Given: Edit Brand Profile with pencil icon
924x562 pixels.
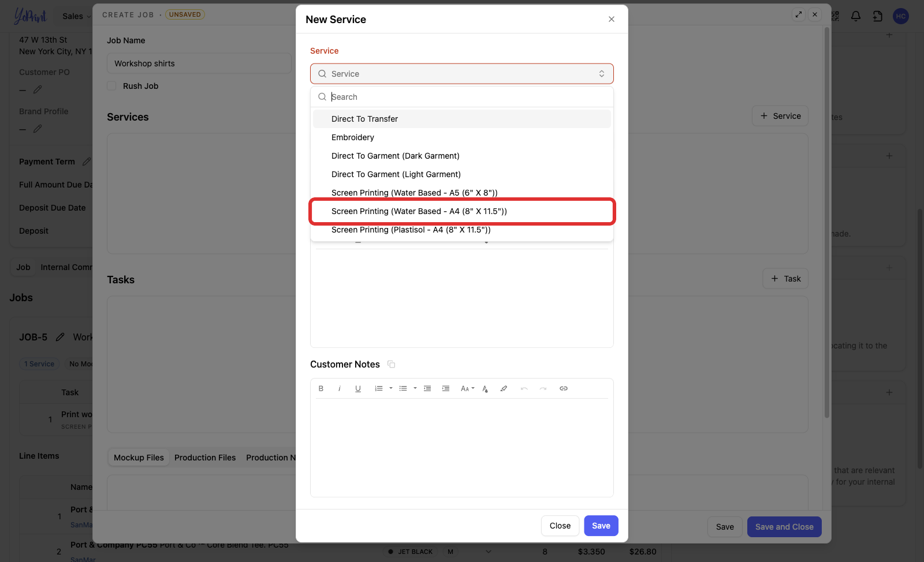Looking at the screenshot, I should tap(38, 129).
